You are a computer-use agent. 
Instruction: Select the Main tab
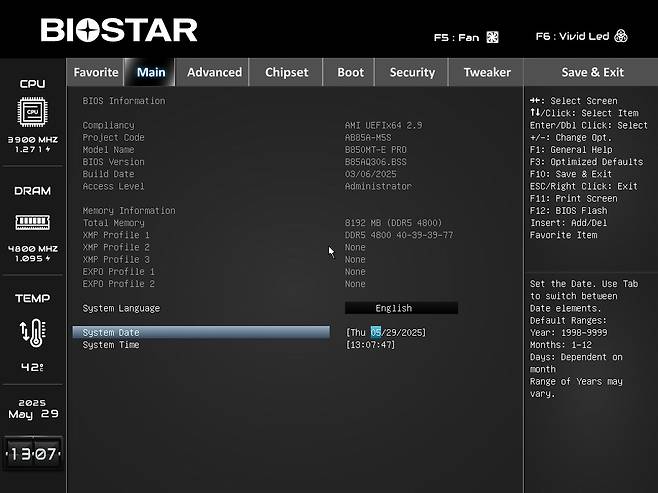(x=151, y=72)
